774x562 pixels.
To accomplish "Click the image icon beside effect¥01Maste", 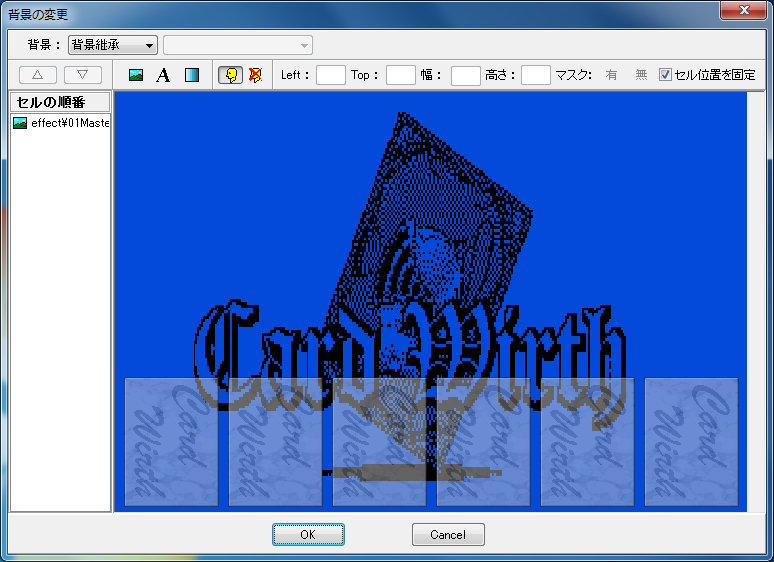I will click(20, 123).
